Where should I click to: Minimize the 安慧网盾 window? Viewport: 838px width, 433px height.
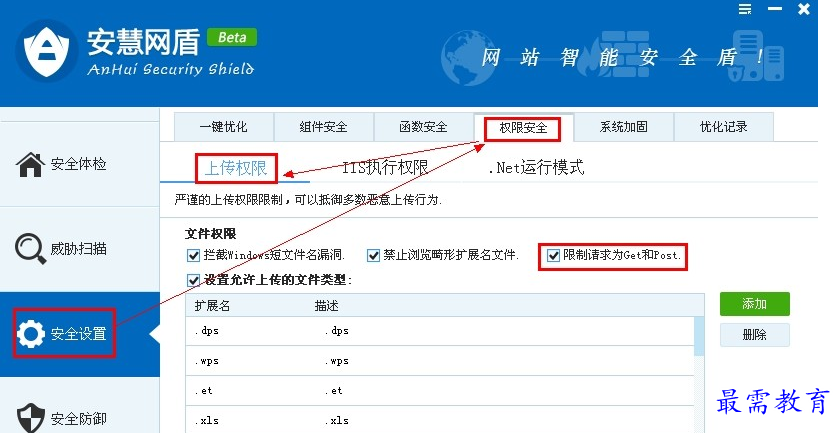click(775, 9)
